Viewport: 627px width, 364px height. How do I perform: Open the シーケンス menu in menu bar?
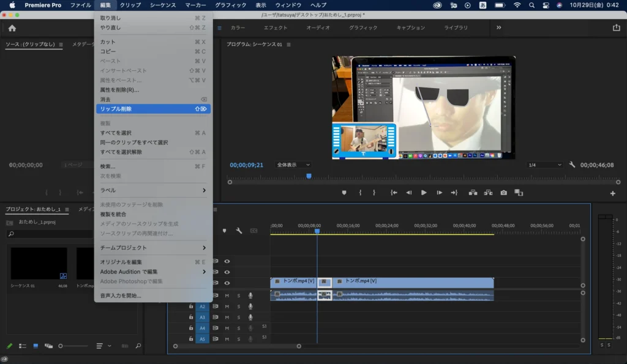[x=162, y=5]
